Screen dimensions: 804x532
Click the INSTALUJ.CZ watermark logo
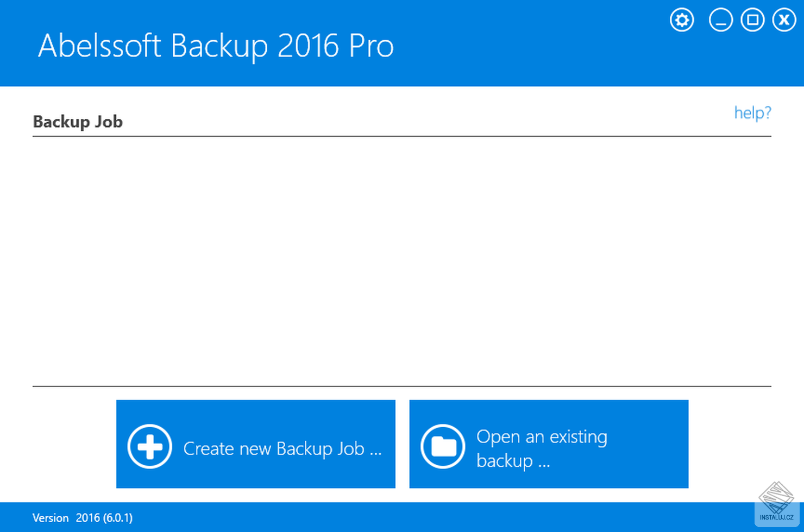[776, 503]
